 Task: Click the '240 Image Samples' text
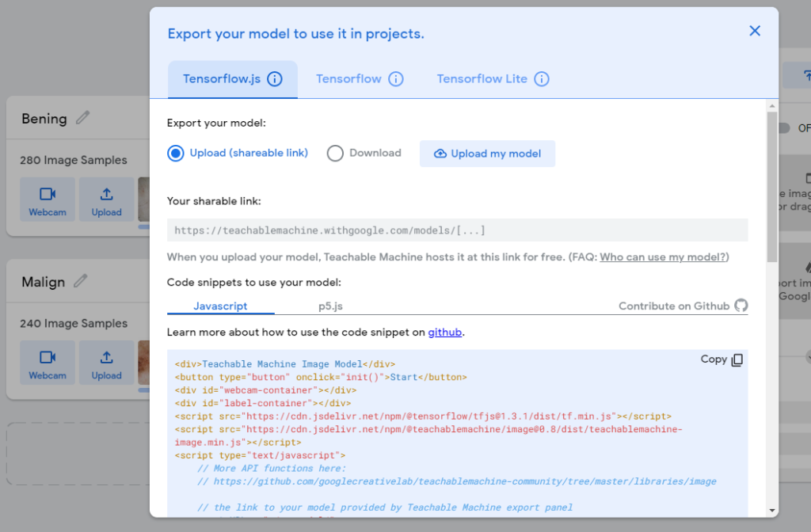[x=74, y=324]
